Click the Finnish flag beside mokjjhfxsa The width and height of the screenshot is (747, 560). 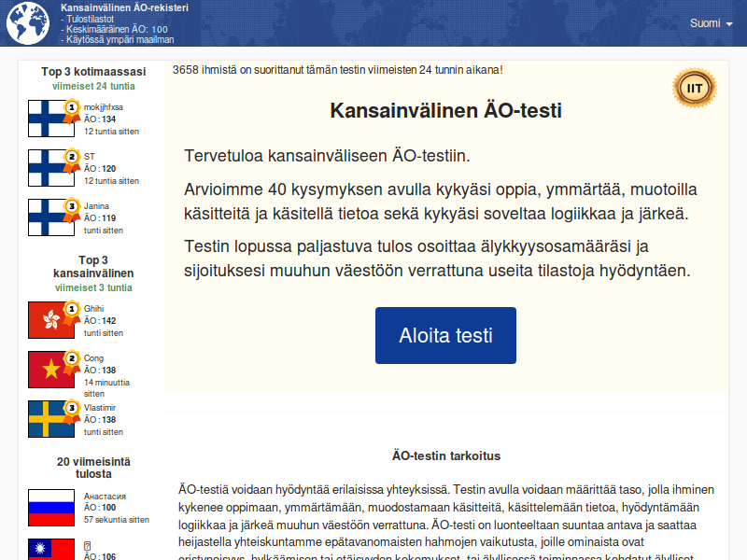click(49, 119)
